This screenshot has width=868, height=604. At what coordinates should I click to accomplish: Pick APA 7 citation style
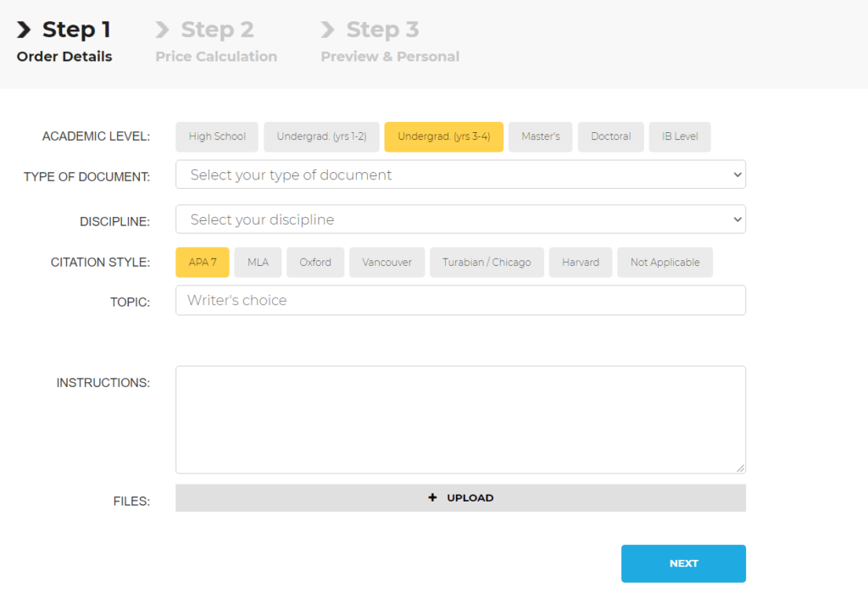coord(202,262)
